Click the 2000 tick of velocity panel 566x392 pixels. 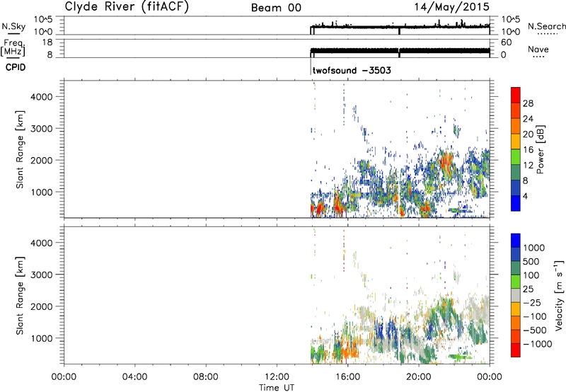click(41, 306)
